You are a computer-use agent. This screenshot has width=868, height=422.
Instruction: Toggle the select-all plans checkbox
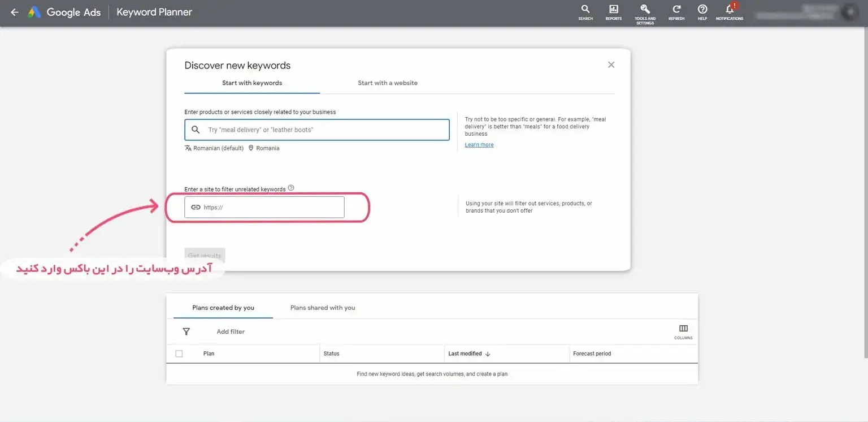coord(179,354)
